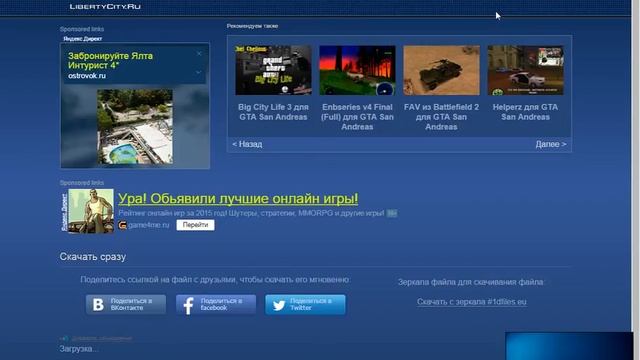Open the Big City Life 3 для GTA link
The image size is (640, 360).
[x=273, y=112]
